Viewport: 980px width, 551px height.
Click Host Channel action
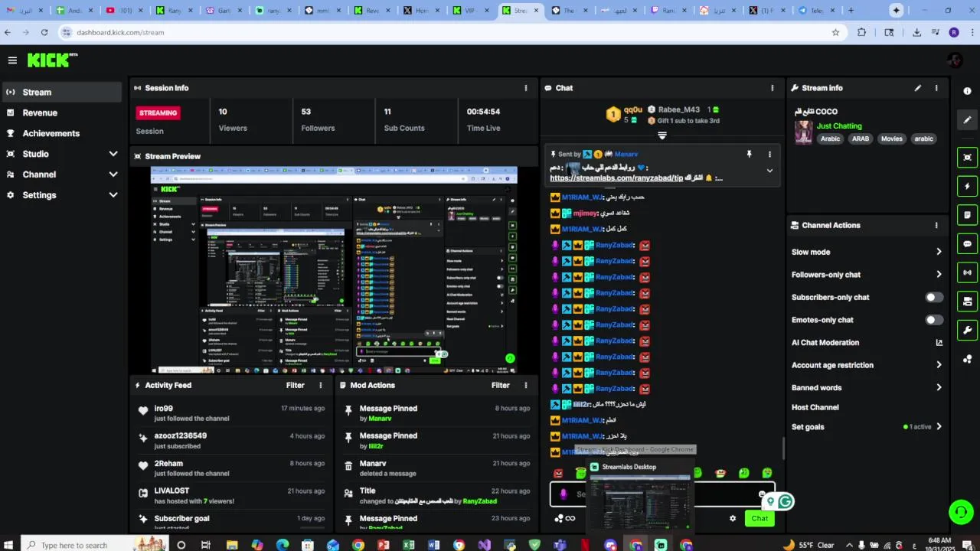815,407
